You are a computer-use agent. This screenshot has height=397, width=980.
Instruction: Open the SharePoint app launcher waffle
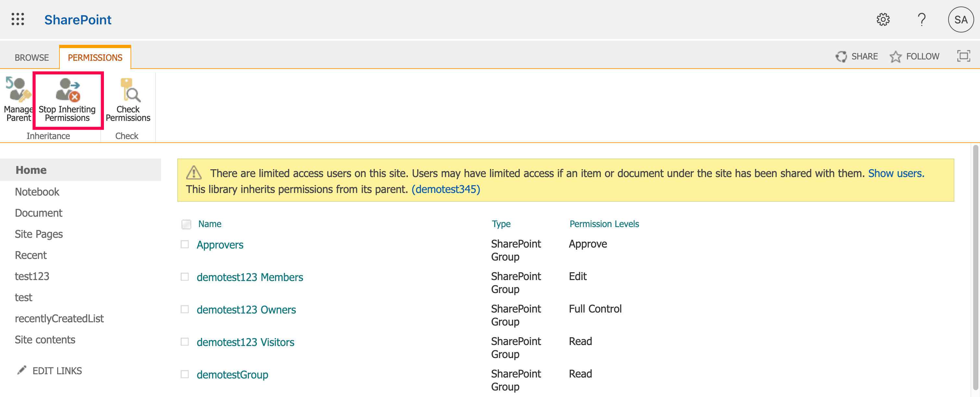(18, 19)
